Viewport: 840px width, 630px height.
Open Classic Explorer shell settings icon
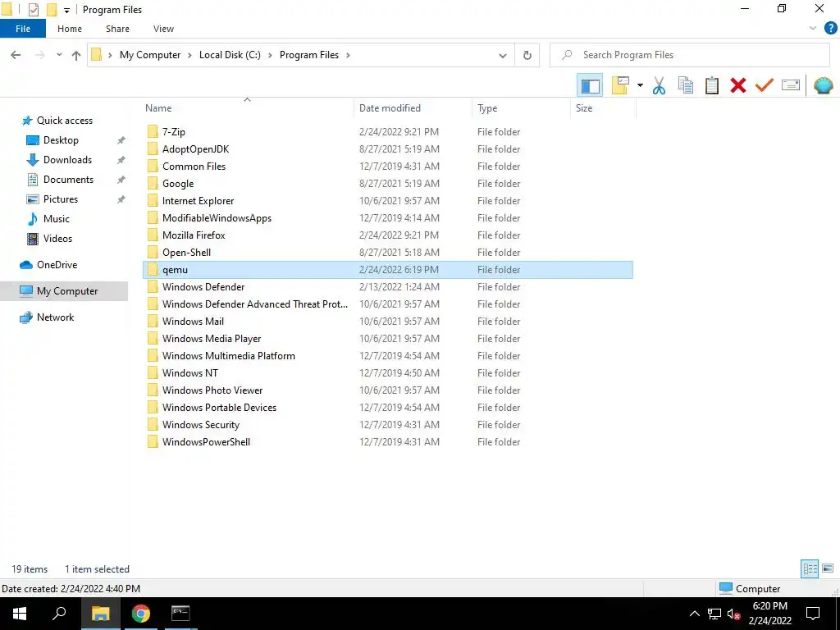(x=823, y=85)
